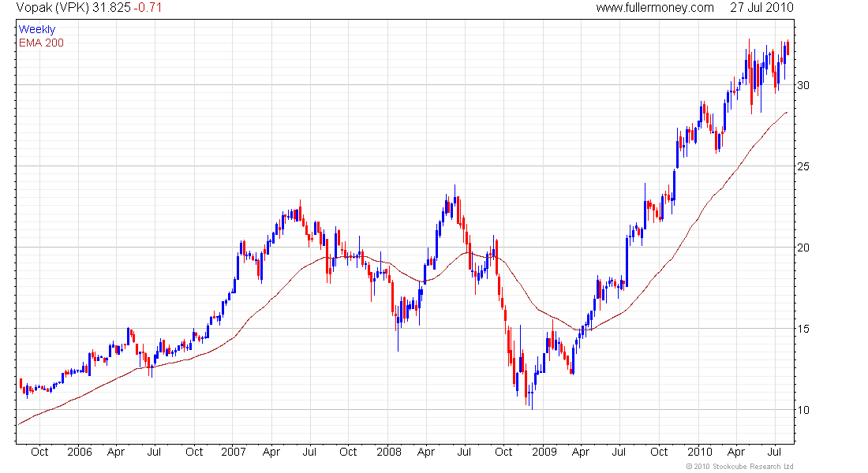Click the 30 price axis label
This screenshot has width=868, height=473.
click(x=803, y=85)
